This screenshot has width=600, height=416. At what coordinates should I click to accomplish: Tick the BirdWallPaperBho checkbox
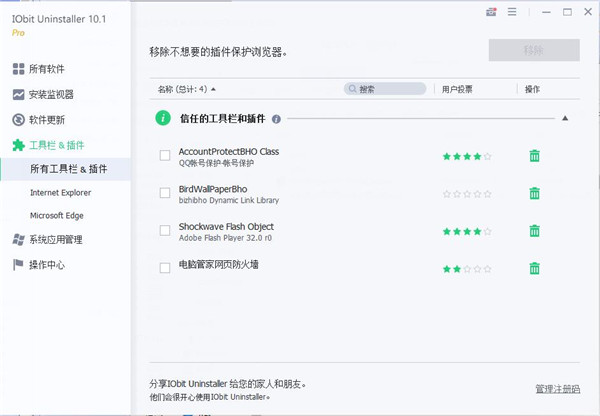tap(165, 193)
